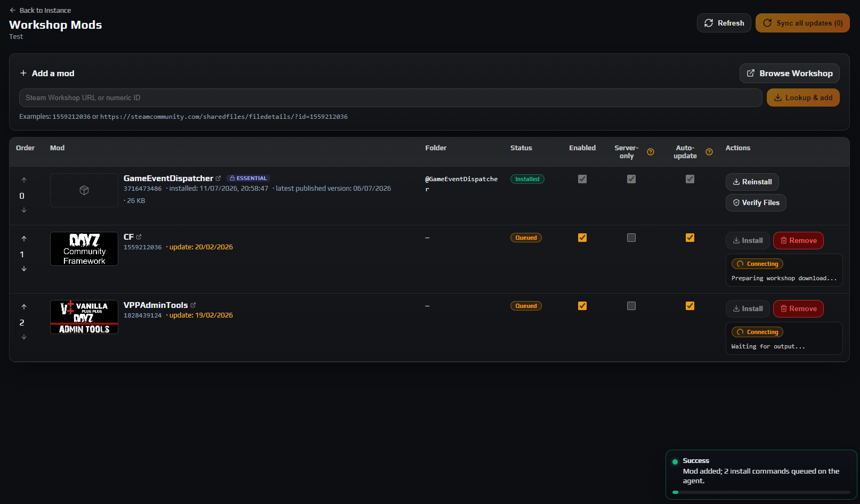
Task: Toggle Server-only checkbox for VPPAdminTools
Action: (x=631, y=306)
